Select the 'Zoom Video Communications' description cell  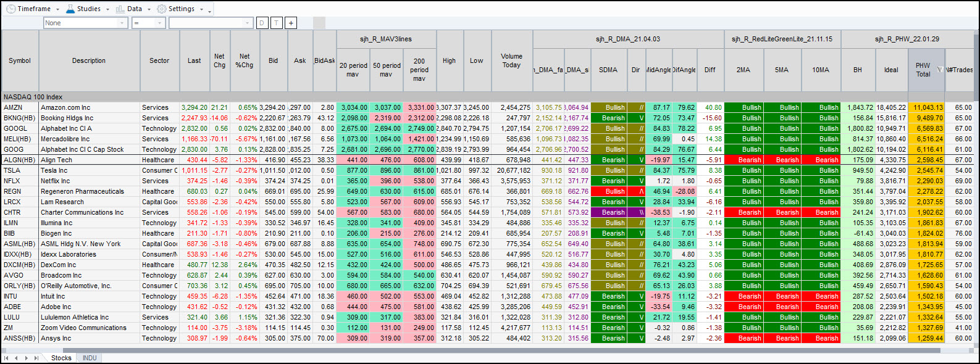(x=89, y=328)
